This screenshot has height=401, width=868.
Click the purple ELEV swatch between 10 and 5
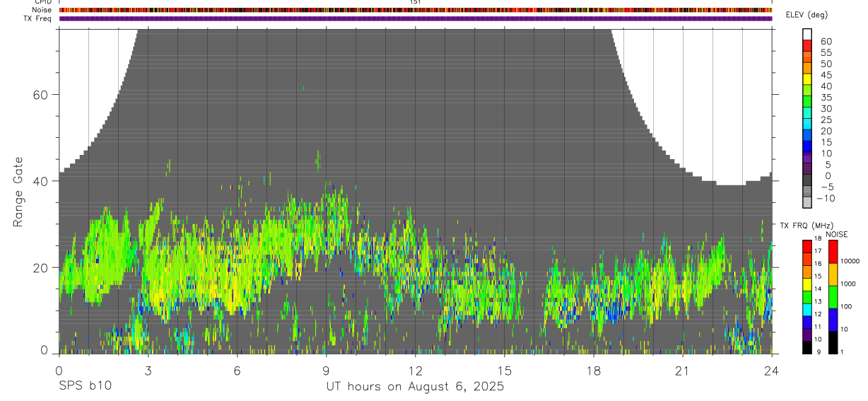(x=807, y=158)
